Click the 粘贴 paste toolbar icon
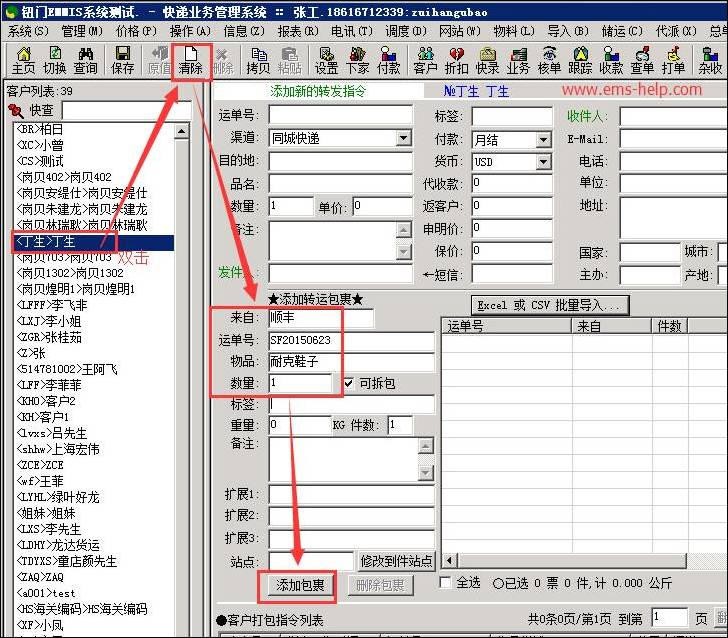Image resolution: width=728 pixels, height=638 pixels. coord(290,61)
